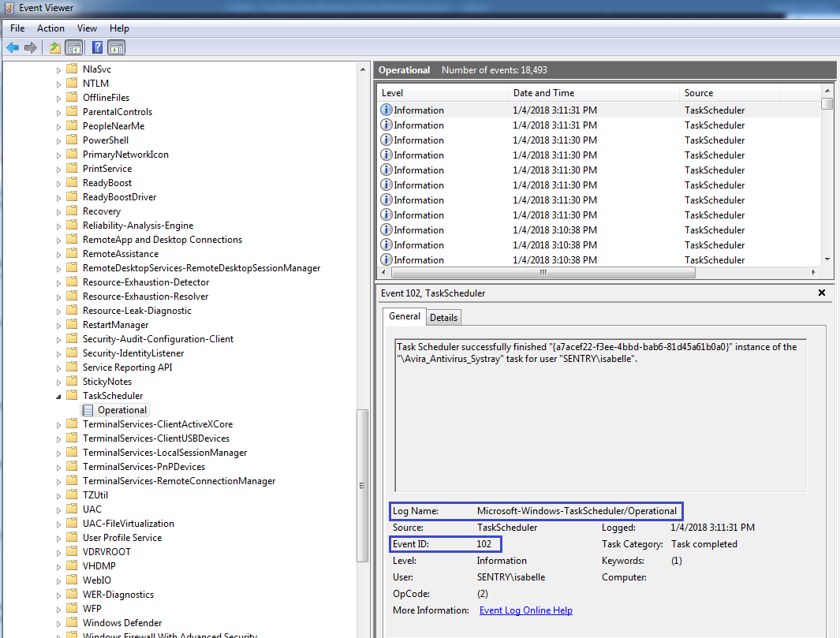
Task: Click the blue Help question mark icon
Action: click(97, 47)
